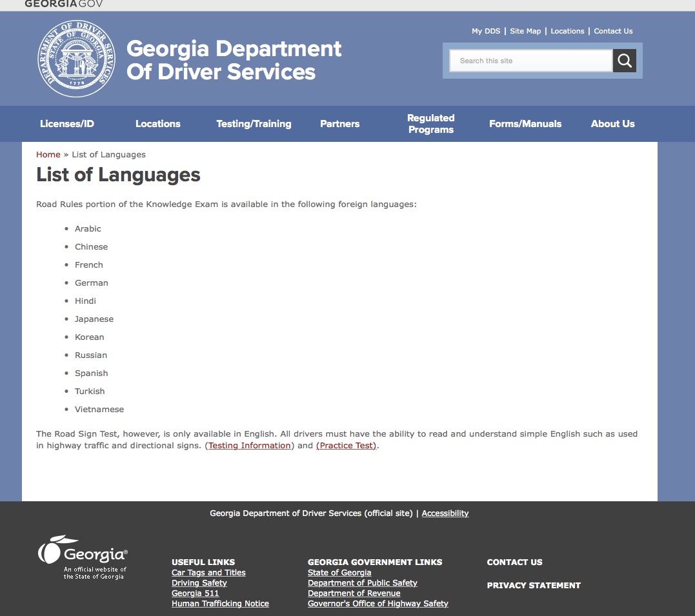Click the 'List of Languages' page heading
Viewport: 695px width, 616px height.
(x=118, y=175)
